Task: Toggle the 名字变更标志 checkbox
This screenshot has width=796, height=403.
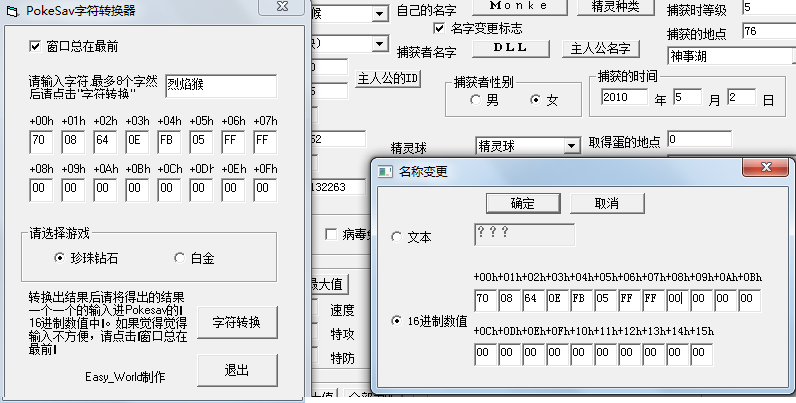Action: (x=439, y=28)
